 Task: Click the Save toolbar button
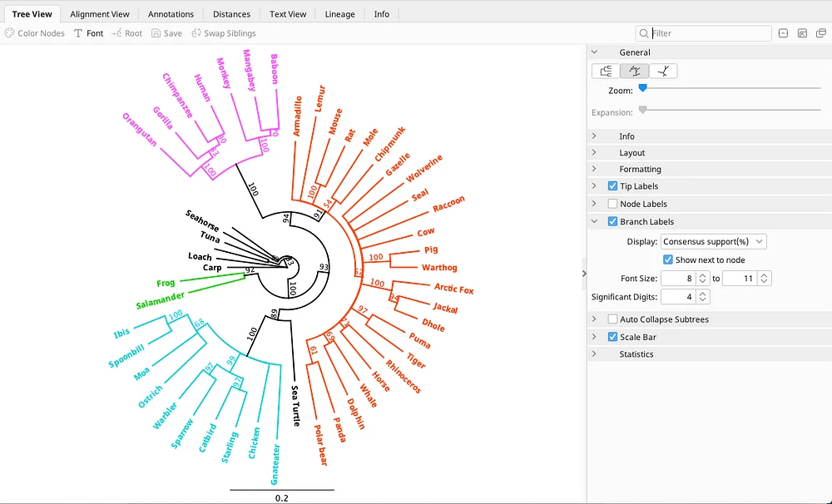click(x=166, y=33)
